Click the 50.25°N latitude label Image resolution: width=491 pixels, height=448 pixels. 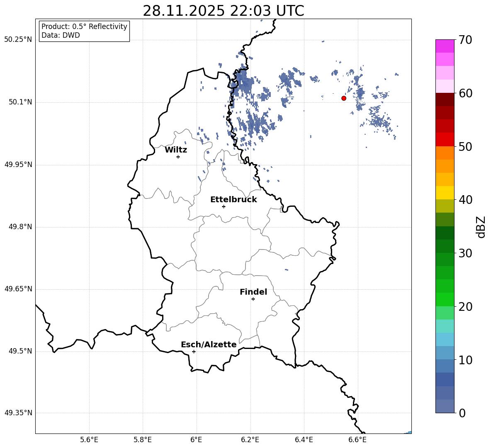tap(18, 40)
